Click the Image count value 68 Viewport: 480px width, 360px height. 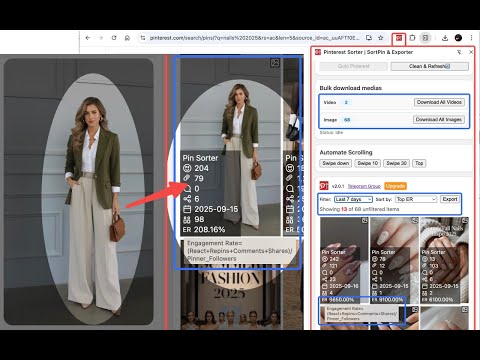point(347,120)
